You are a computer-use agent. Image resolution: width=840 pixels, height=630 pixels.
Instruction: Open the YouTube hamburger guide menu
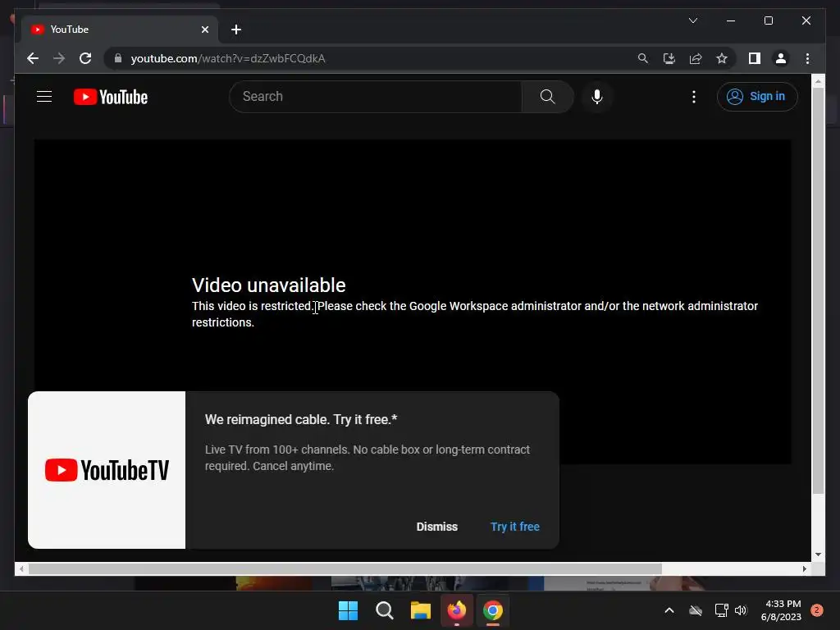pos(44,97)
